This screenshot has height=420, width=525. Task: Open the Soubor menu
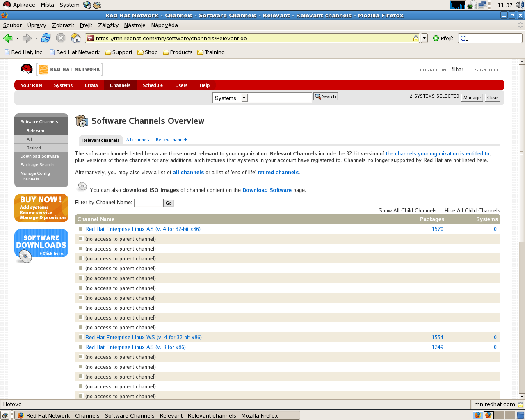[x=12, y=25]
